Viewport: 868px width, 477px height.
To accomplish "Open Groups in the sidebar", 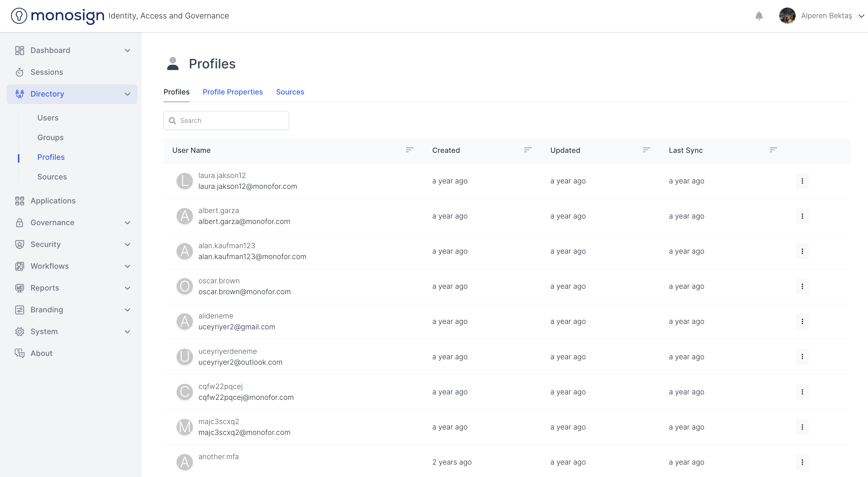I will 50,137.
